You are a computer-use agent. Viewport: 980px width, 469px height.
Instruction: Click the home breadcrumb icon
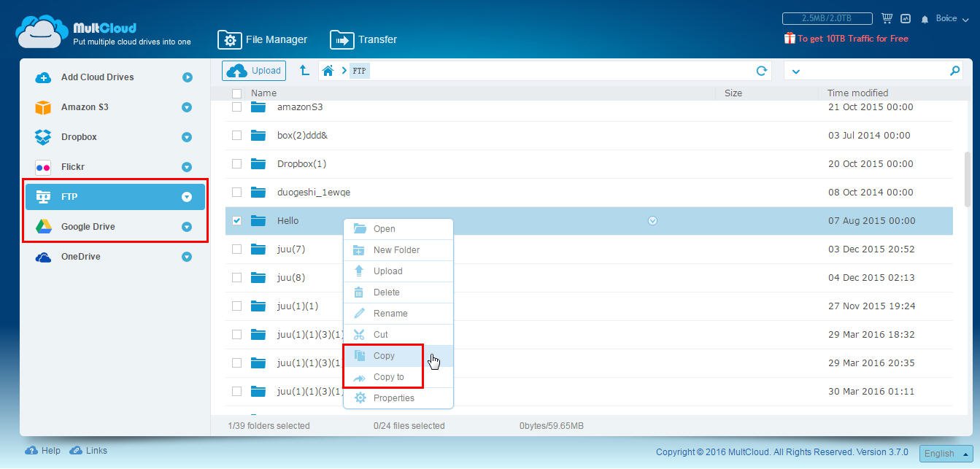click(x=328, y=71)
